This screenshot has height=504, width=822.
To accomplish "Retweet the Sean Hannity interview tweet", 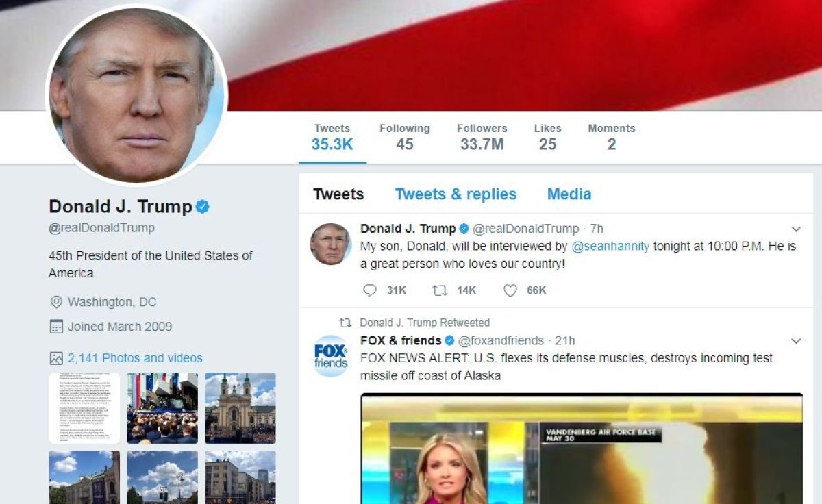I will (x=440, y=290).
